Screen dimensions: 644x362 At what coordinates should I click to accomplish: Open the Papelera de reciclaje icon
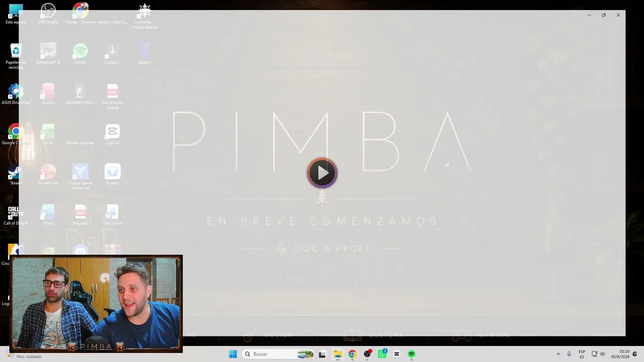tap(16, 56)
